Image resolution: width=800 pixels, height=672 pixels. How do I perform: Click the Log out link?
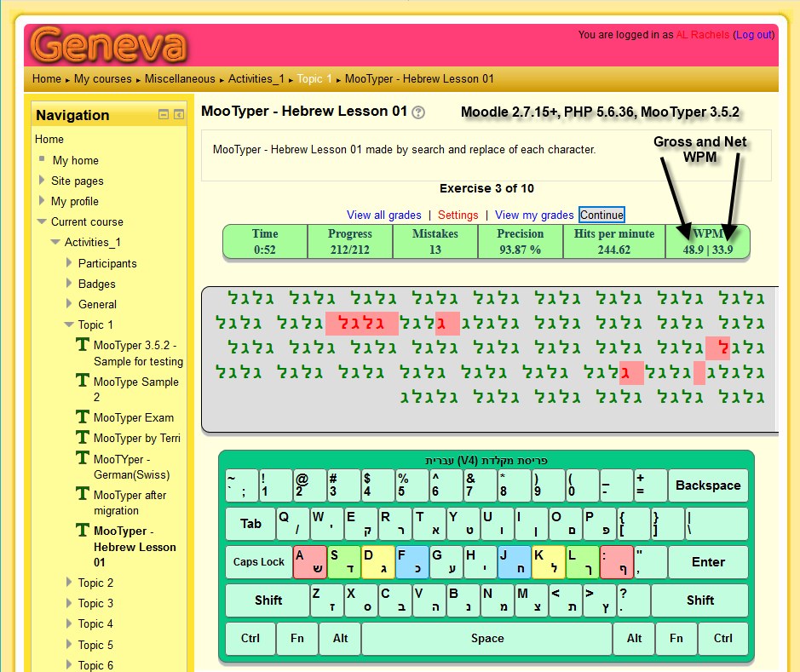(x=754, y=35)
